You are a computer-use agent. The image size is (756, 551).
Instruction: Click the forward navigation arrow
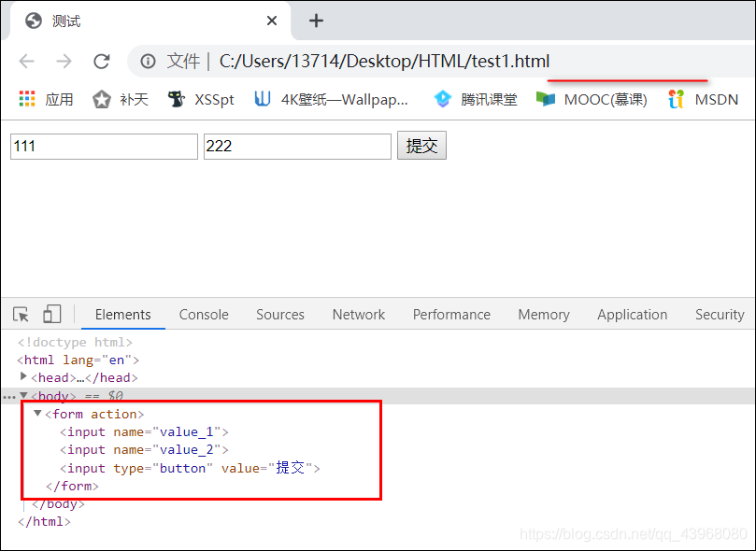(64, 61)
